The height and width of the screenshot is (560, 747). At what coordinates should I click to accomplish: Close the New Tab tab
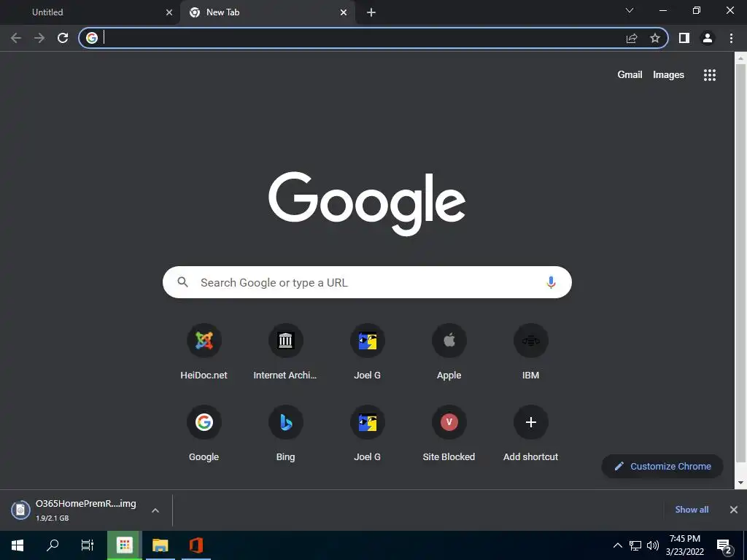click(344, 12)
